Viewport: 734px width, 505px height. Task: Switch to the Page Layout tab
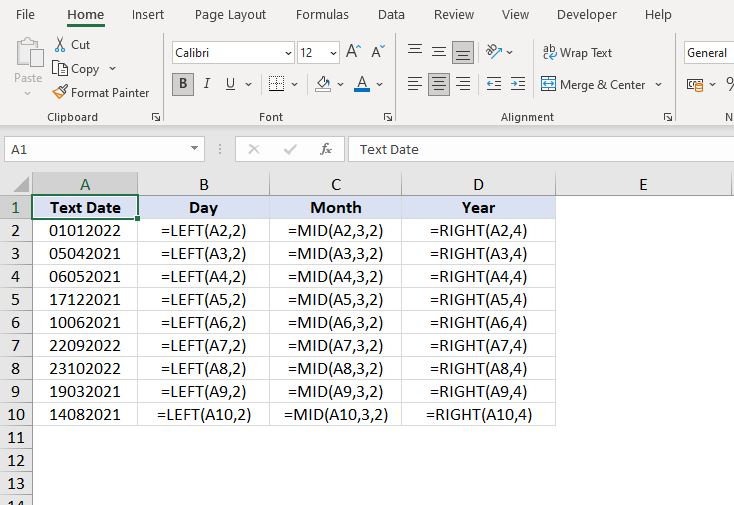pos(230,15)
